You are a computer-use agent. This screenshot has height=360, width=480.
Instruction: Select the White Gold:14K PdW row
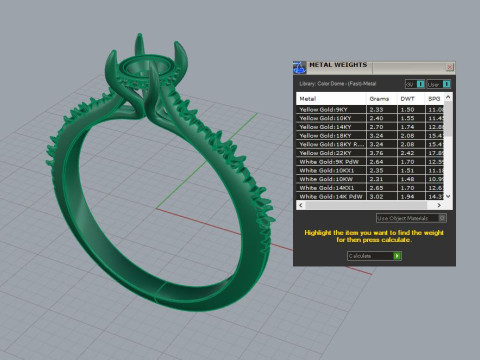tap(370, 196)
